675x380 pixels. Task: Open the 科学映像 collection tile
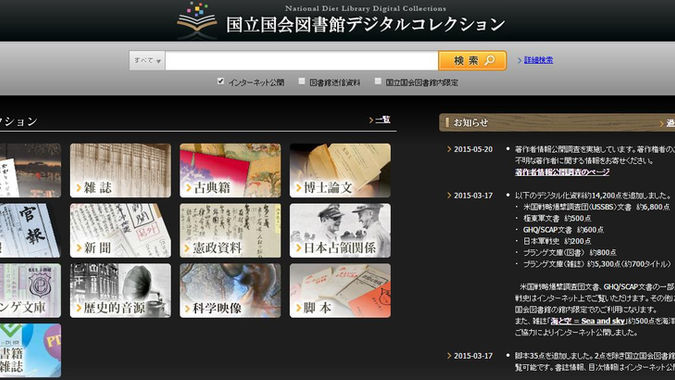click(230, 290)
